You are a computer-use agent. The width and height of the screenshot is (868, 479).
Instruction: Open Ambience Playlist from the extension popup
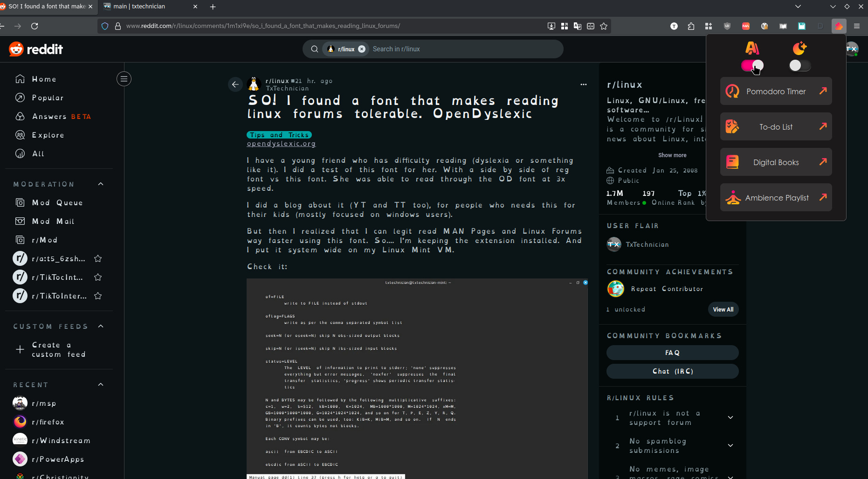coord(776,197)
